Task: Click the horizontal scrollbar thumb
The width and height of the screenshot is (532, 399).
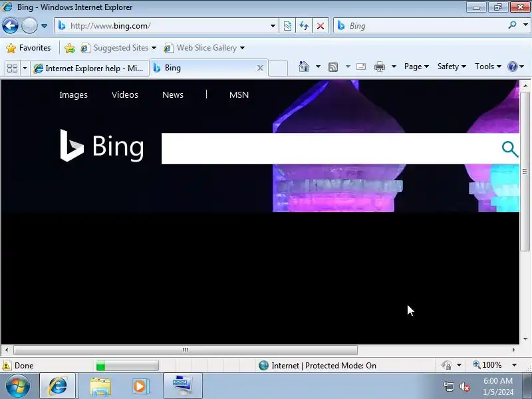Action: coord(186,350)
